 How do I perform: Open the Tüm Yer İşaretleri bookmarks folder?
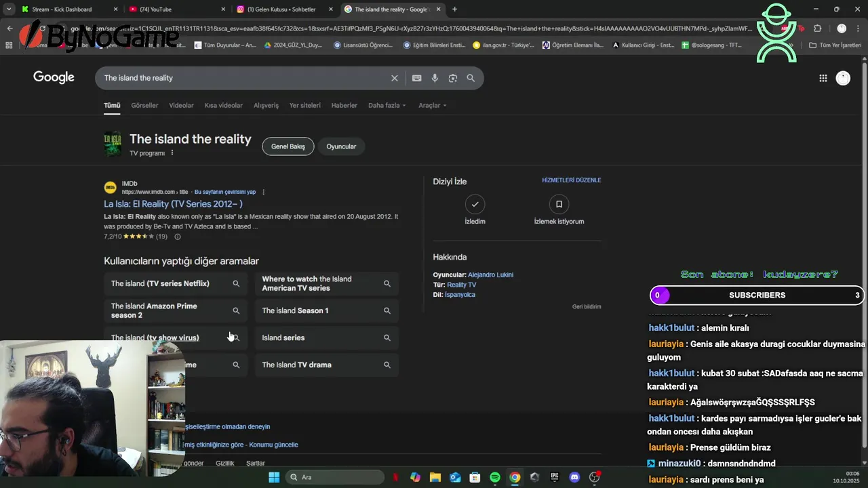(x=835, y=45)
